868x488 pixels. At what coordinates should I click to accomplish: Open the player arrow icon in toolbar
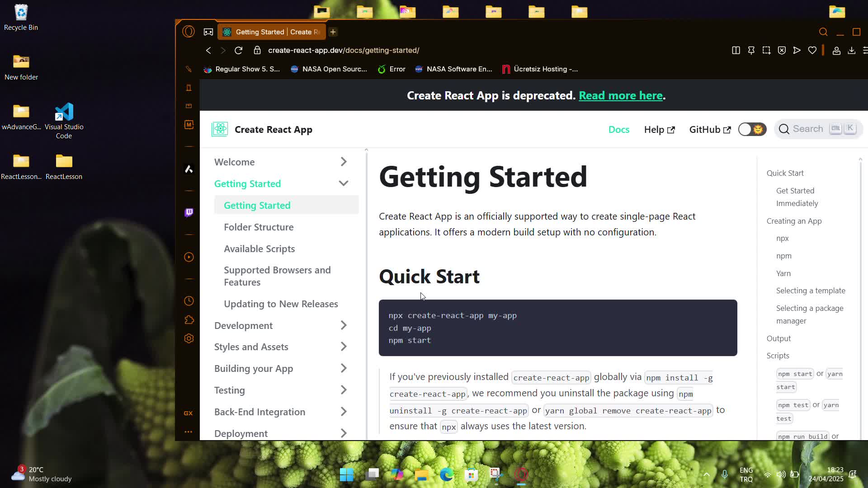(797, 50)
